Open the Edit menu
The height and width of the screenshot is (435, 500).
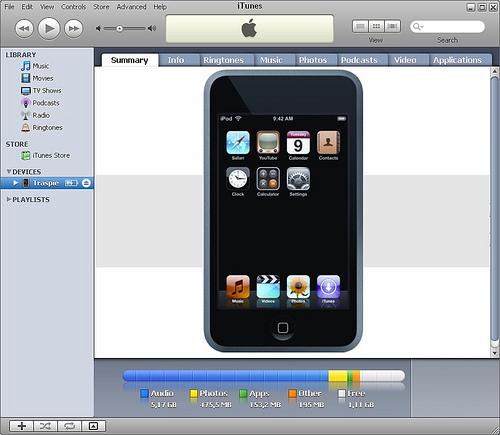coord(27,7)
